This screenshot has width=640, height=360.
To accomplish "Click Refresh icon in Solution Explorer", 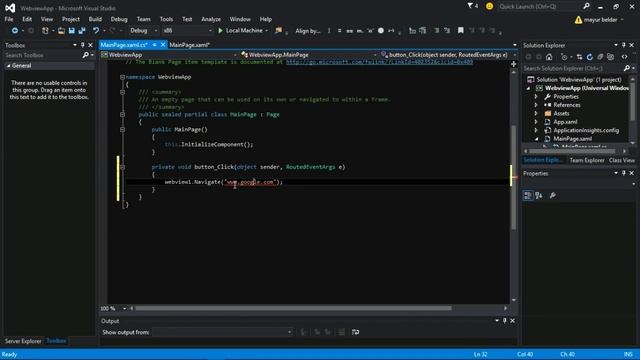I will tap(589, 57).
